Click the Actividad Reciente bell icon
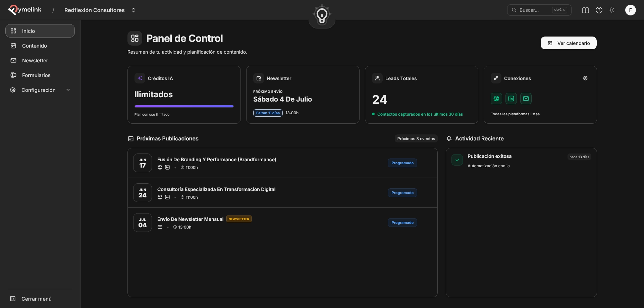The height and width of the screenshot is (308, 644). pos(449,138)
